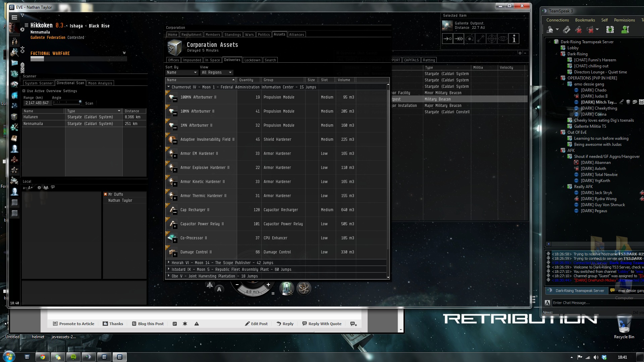Image resolution: width=644 pixels, height=362 pixels.
Task: Switch to the Impounded assets tab
Action: point(192,60)
